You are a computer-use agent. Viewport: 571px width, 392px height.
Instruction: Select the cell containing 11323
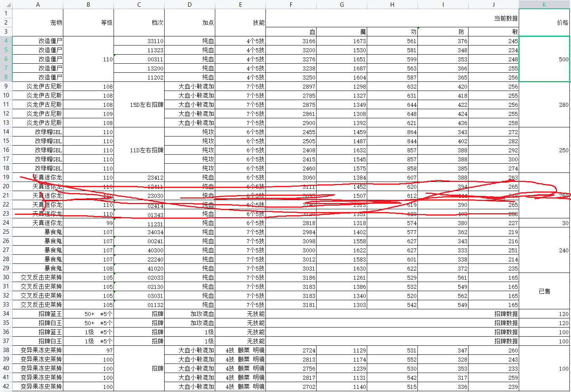pyautogui.click(x=139, y=50)
